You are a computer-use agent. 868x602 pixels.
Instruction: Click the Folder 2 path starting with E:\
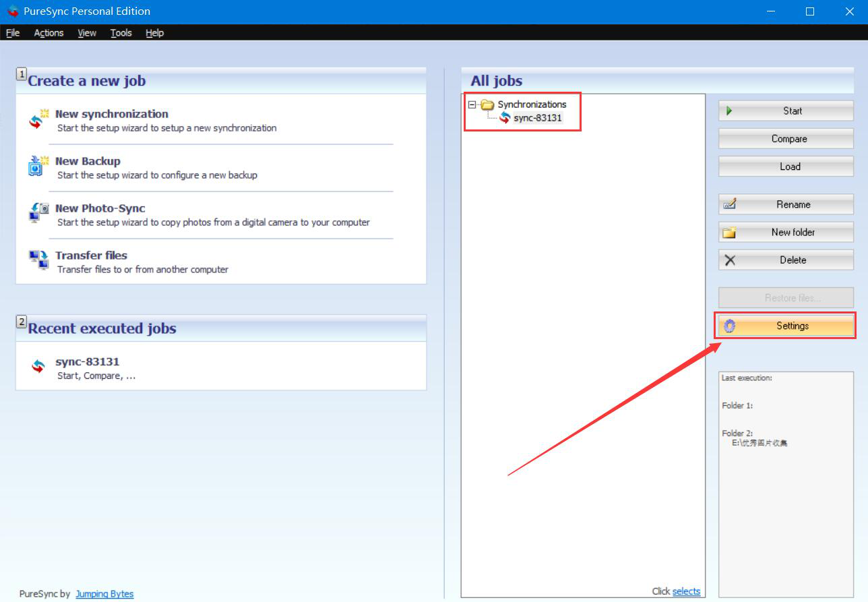click(x=759, y=444)
